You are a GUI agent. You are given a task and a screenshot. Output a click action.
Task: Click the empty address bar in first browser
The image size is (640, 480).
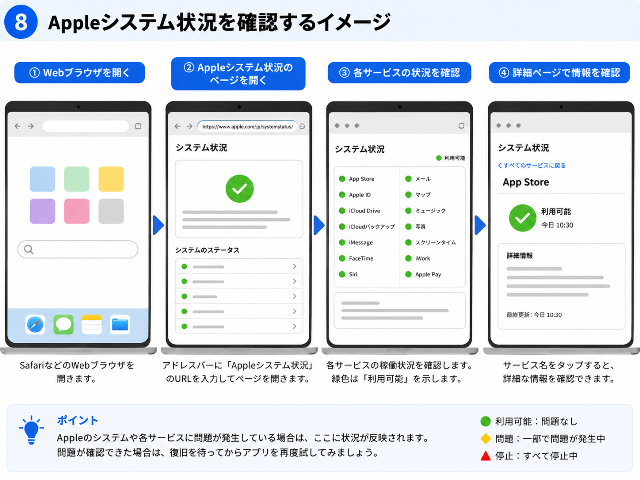pos(86,126)
